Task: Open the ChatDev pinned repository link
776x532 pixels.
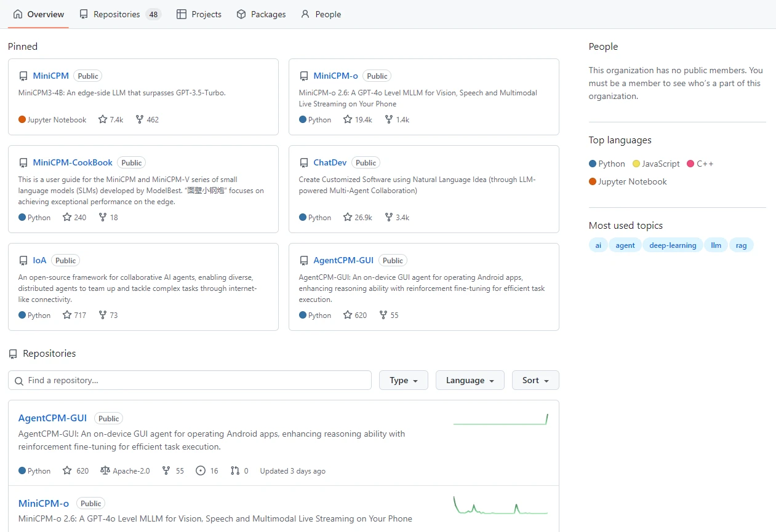Action: coord(330,163)
